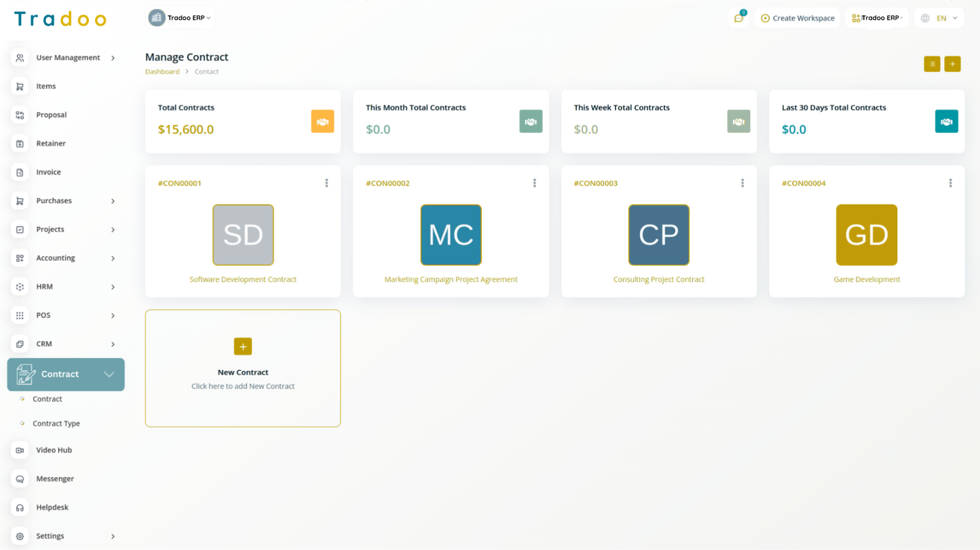
Task: Click the yellow plus icon in page header
Action: pos(952,64)
